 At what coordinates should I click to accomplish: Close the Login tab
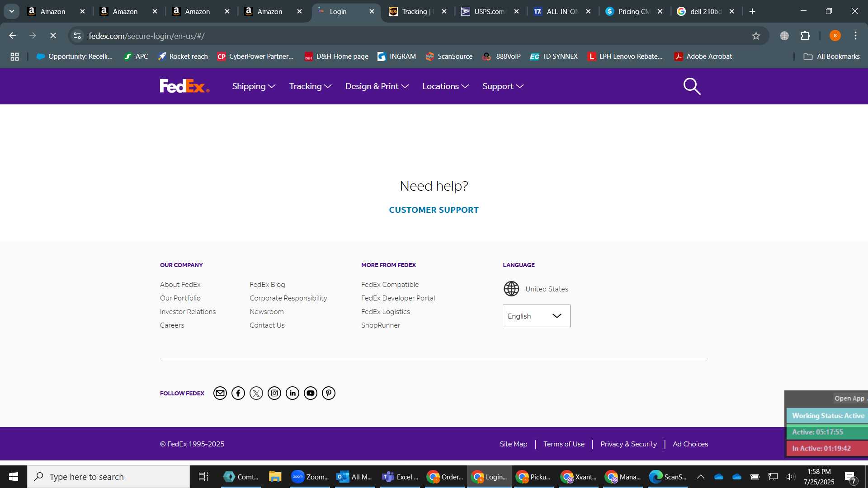(x=372, y=11)
